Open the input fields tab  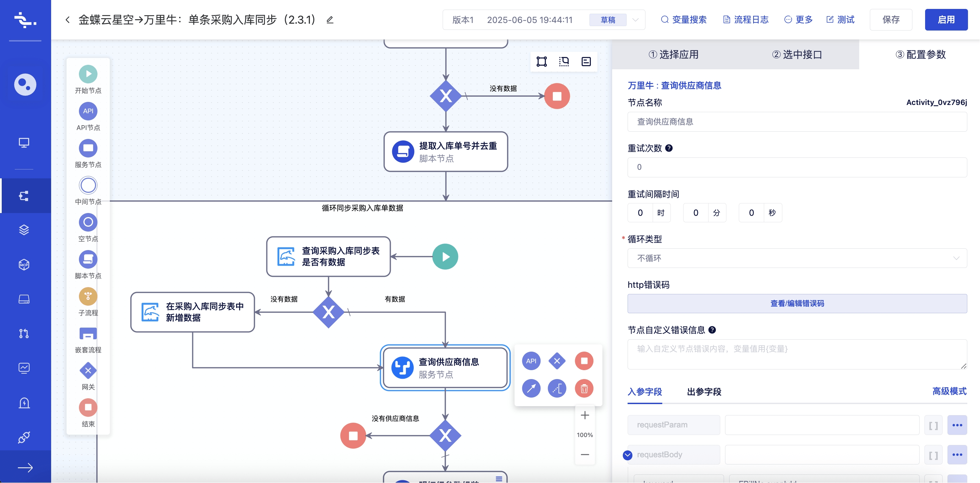(644, 391)
